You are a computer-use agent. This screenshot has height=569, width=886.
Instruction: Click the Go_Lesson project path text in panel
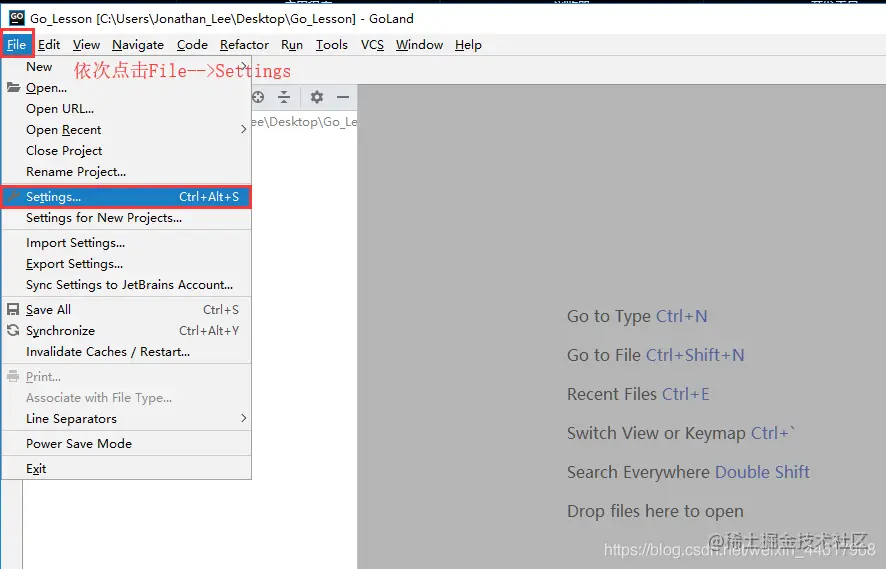(305, 122)
